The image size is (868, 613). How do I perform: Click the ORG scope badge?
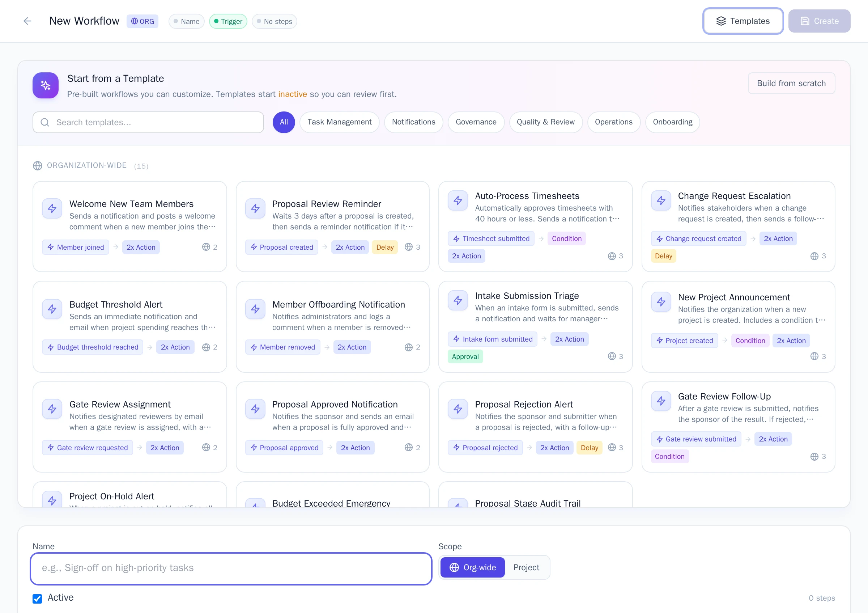(142, 22)
